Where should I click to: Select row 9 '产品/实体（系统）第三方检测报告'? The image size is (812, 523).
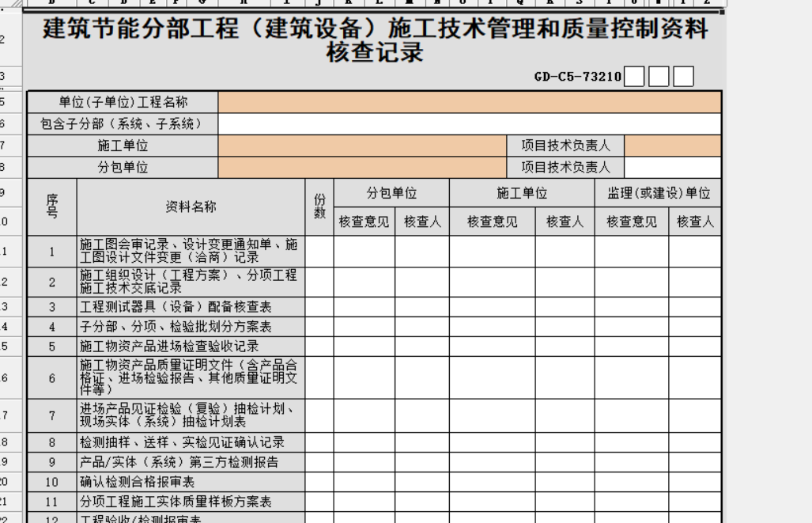click(x=191, y=462)
